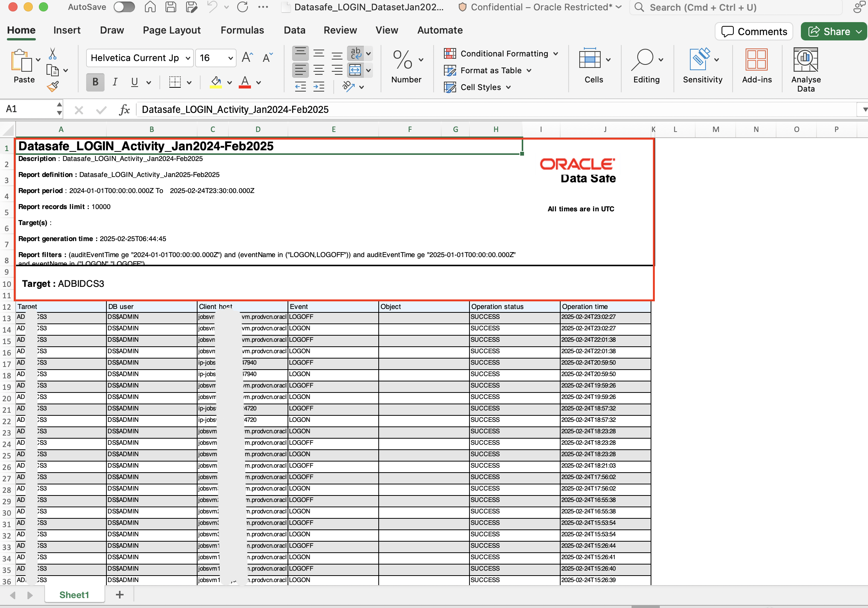Click the Borders icon

pyautogui.click(x=175, y=82)
